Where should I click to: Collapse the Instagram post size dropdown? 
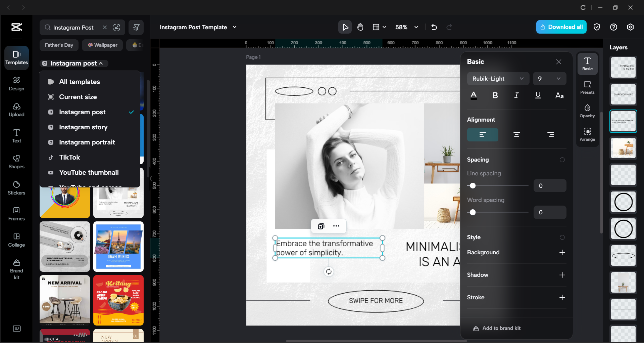[x=73, y=63]
